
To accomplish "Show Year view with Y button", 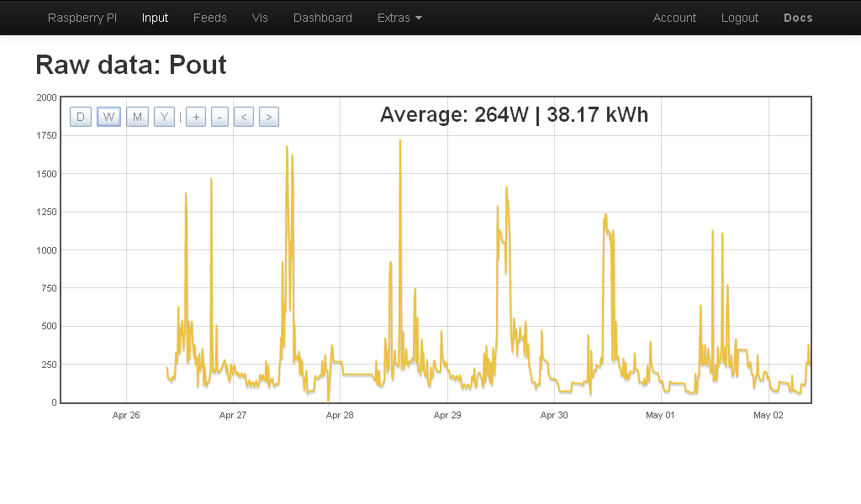I will [x=165, y=117].
